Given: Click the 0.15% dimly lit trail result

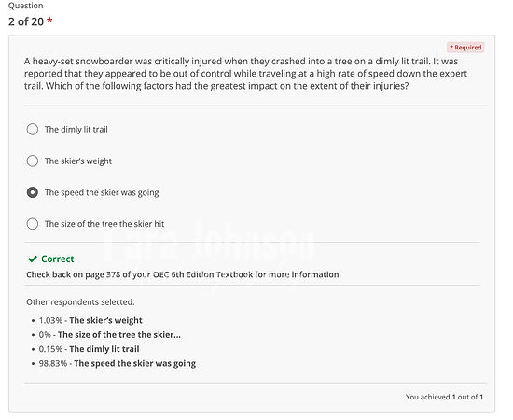Looking at the screenshot, I should (89, 349).
